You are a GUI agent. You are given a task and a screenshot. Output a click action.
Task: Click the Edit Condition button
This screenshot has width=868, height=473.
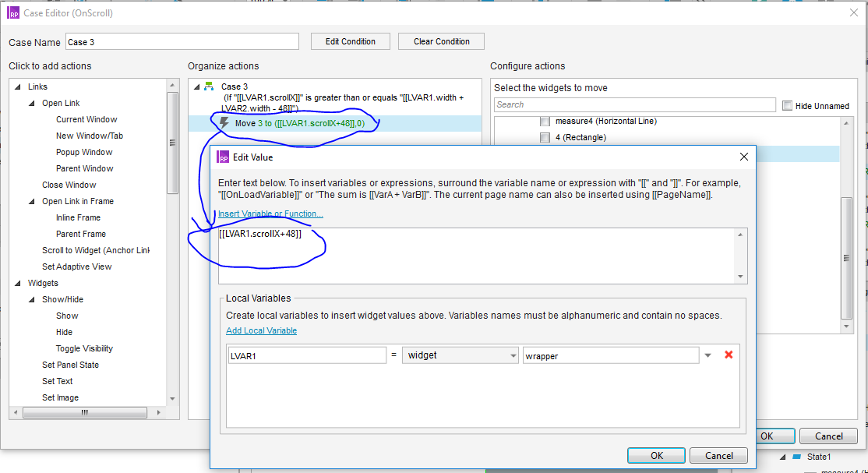[x=350, y=41]
